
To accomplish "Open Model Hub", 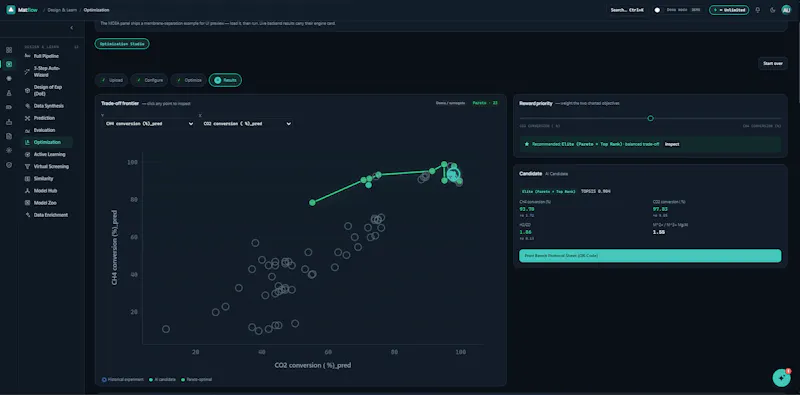I will coord(45,190).
